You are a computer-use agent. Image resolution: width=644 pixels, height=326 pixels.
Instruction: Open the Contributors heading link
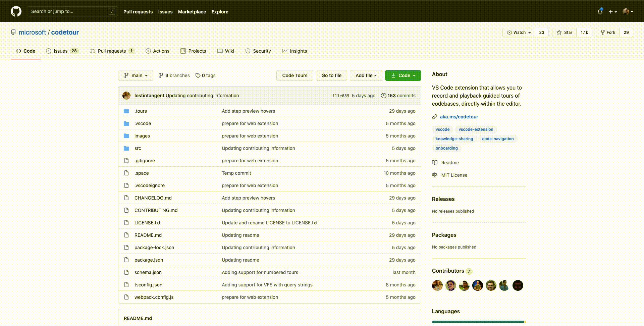[x=452, y=271]
